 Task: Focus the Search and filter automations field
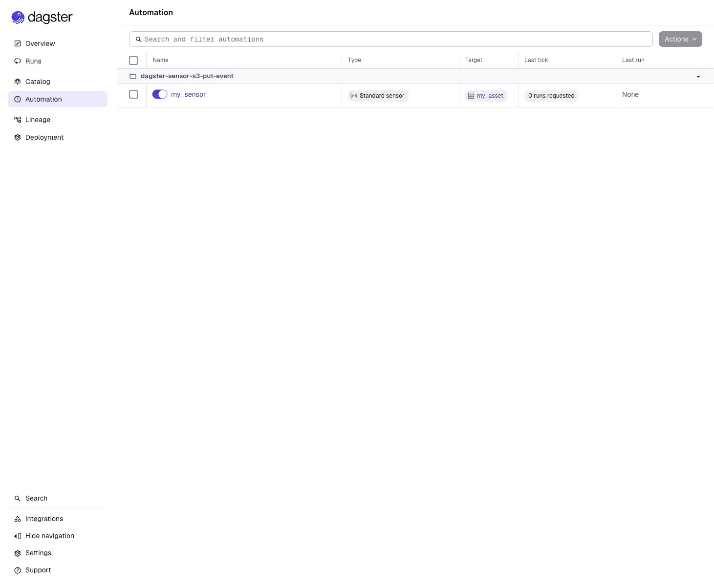(391, 39)
